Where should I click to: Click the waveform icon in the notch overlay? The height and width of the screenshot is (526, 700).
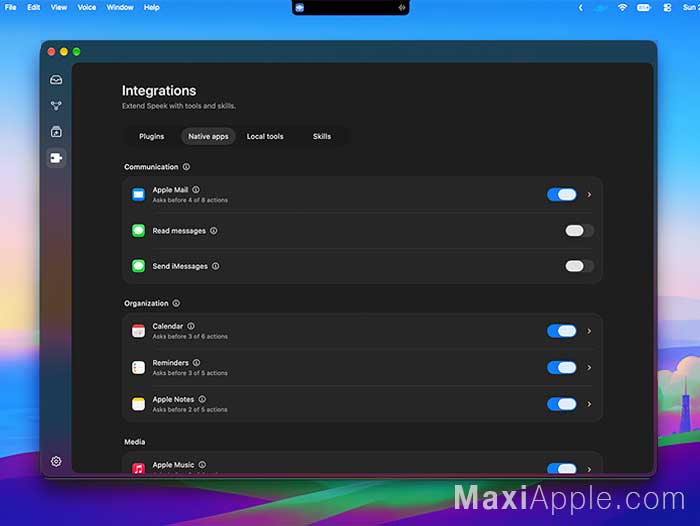pos(402,8)
